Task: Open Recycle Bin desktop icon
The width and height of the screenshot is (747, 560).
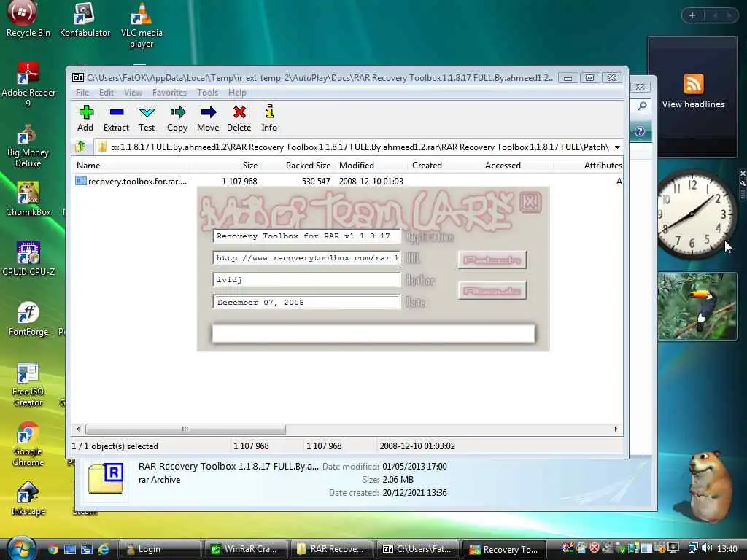Action: pyautogui.click(x=28, y=20)
